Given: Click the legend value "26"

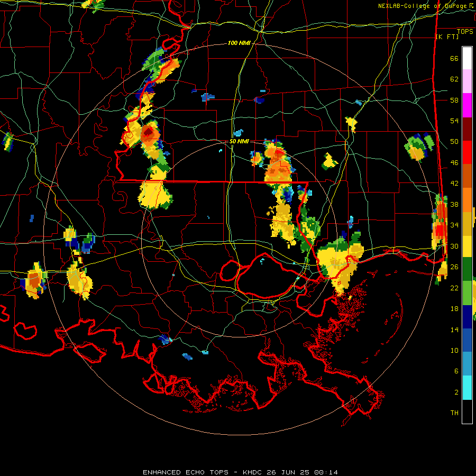Looking at the screenshot, I should click(x=454, y=267).
